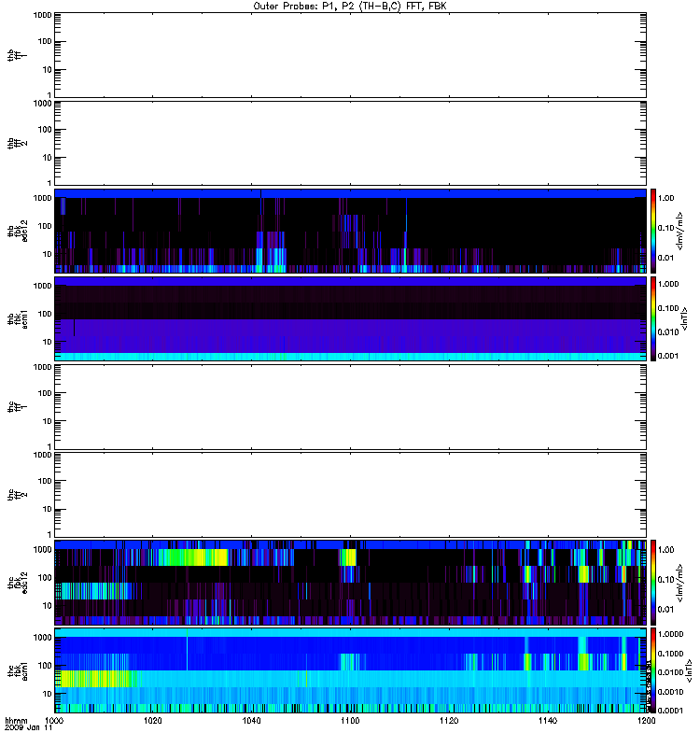Click the "0.0001" value on the thc scm1 color bar
This screenshot has height=747, width=700.
coord(670,711)
